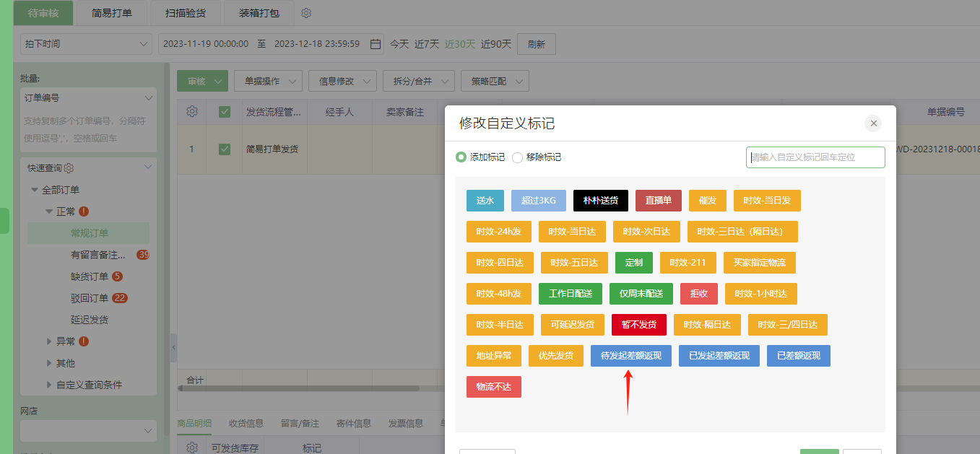Click the warning badge next to 异常
The image size is (980, 454).
pyautogui.click(x=84, y=341)
